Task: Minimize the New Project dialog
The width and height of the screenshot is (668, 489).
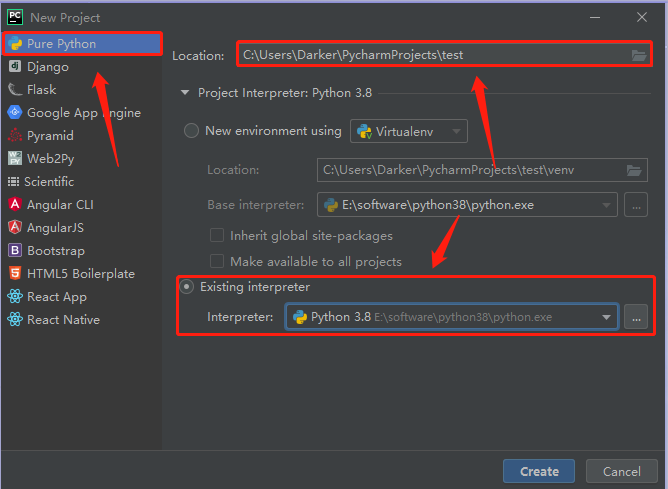Action: click(595, 17)
